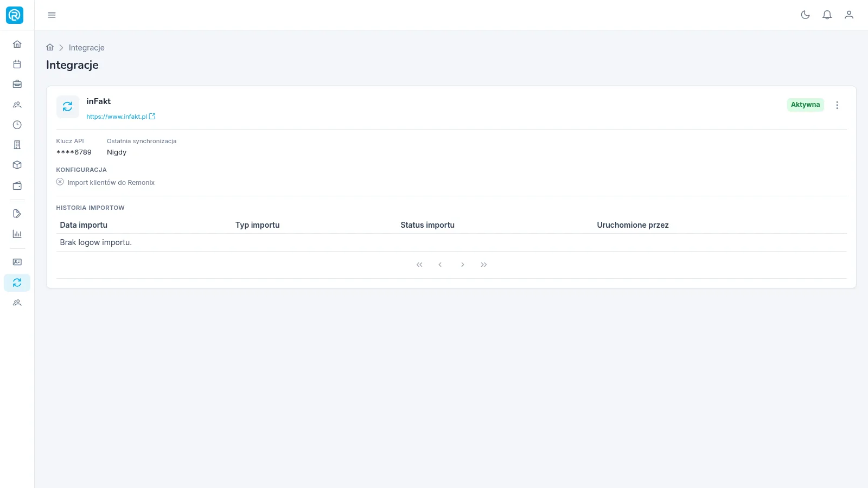Select the Integracje sync item in sidebar
Viewport: 868px width, 488px height.
17,282
